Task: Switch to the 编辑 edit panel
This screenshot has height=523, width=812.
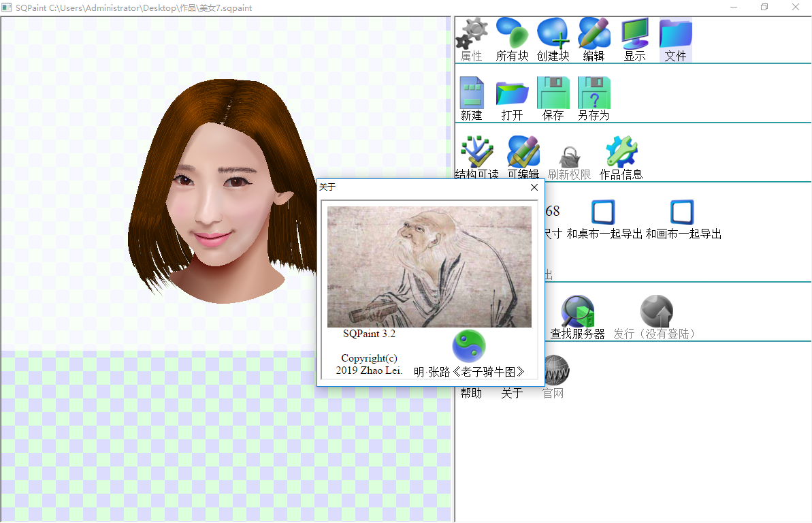Action: coord(594,39)
